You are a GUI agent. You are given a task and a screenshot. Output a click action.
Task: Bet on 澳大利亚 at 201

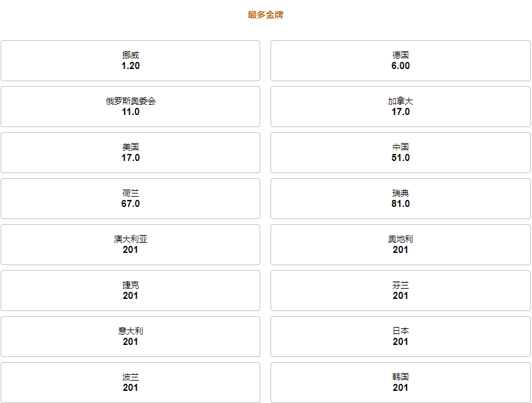pos(131,245)
